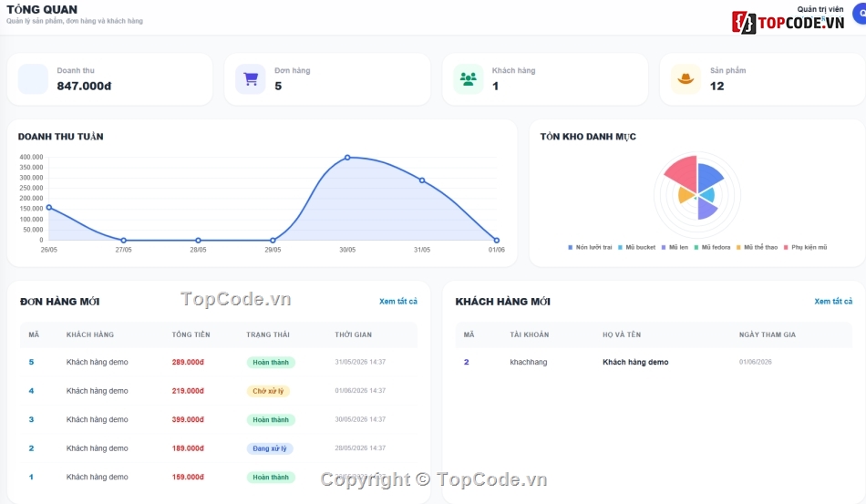Click the 30/05 peak point on revenue chart
The height and width of the screenshot is (504, 866).
(x=347, y=158)
